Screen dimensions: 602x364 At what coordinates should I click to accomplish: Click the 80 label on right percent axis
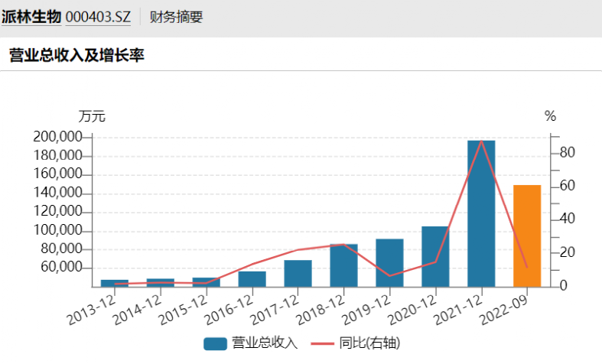tap(566, 153)
